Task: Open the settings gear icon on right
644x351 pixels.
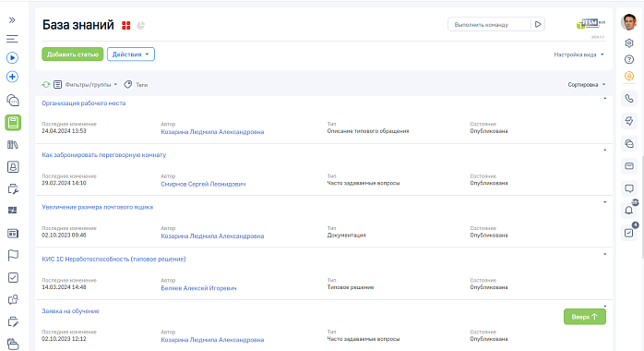Action: tap(629, 42)
